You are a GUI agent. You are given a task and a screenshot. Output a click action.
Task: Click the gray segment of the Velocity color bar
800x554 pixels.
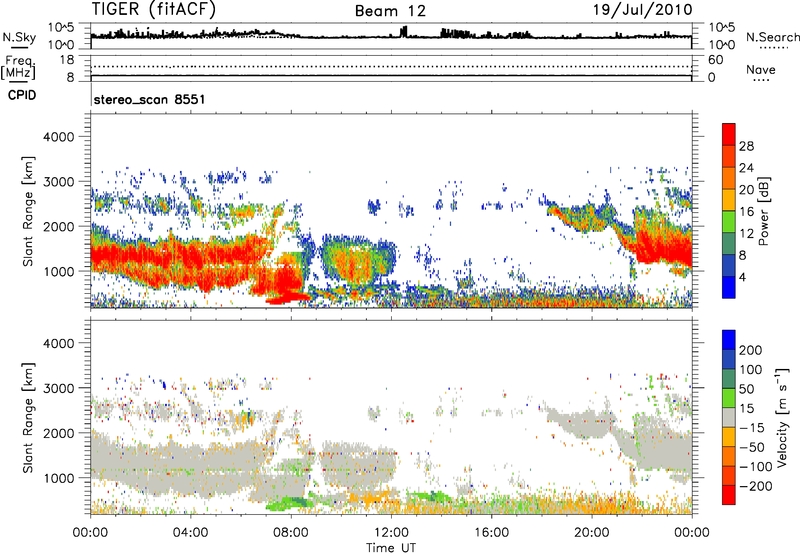729,418
